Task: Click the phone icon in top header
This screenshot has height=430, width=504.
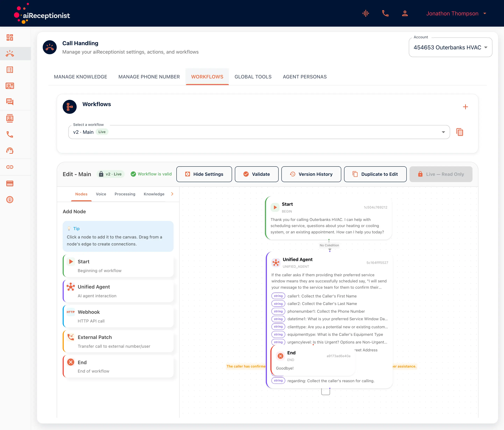Action: point(385,13)
